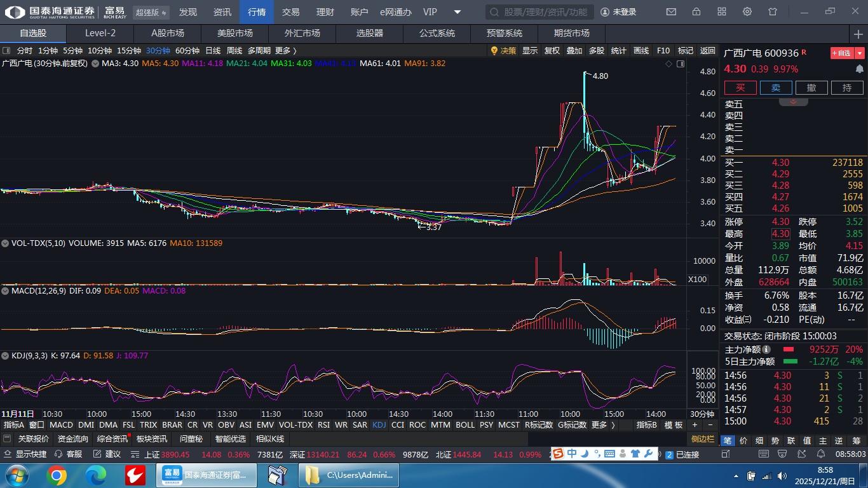
Task: Click the red 买 buy button
Action: 740,88
